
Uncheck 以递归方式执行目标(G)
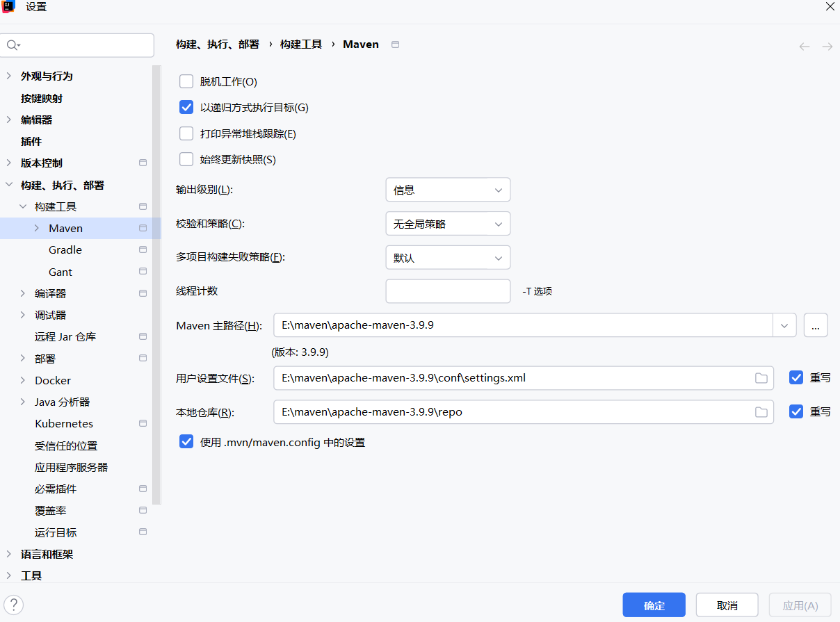186,107
